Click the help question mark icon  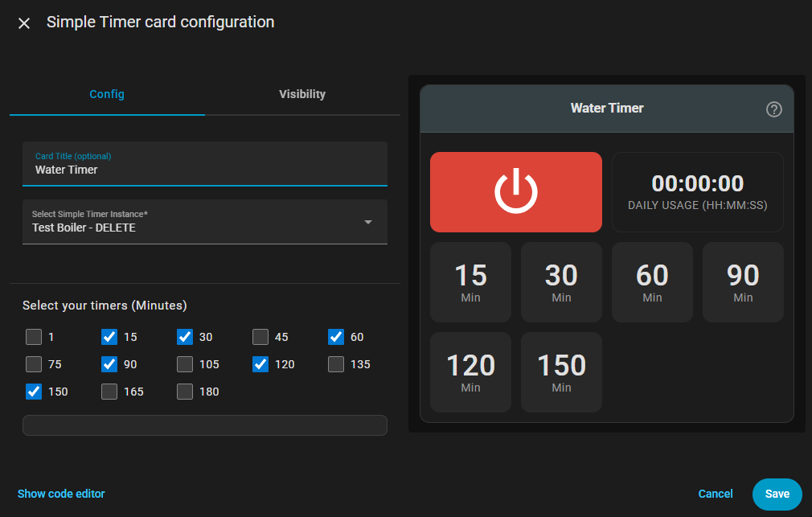tap(774, 109)
